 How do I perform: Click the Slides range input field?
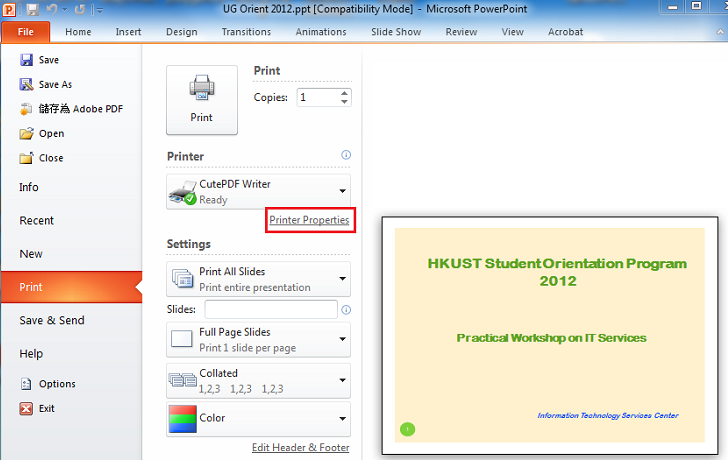[270, 310]
